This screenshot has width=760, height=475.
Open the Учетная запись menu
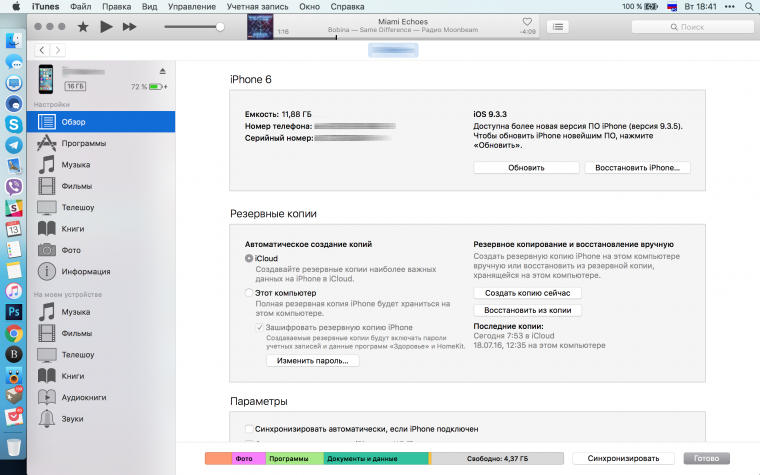coord(257,7)
